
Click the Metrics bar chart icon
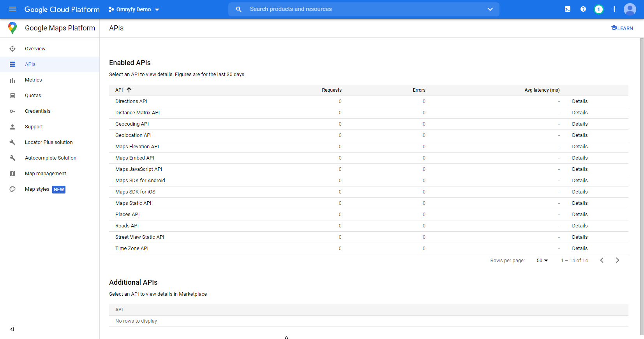12,80
